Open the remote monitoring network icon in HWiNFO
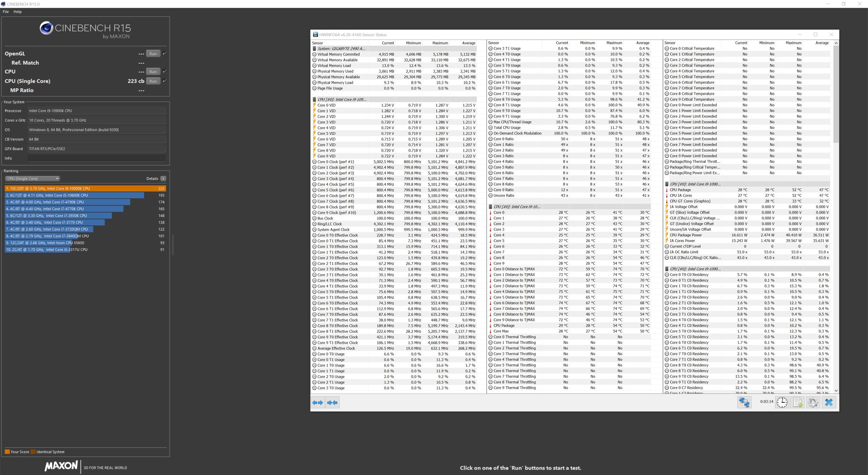 [x=744, y=402]
